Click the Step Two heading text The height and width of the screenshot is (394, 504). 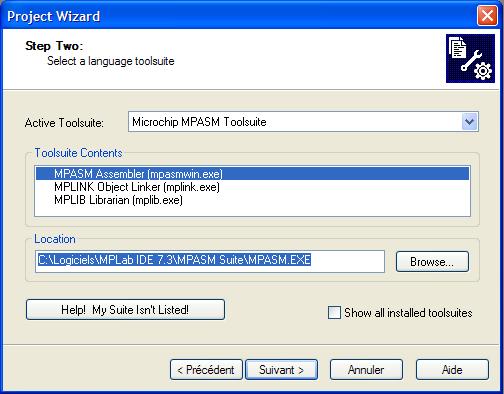point(54,46)
